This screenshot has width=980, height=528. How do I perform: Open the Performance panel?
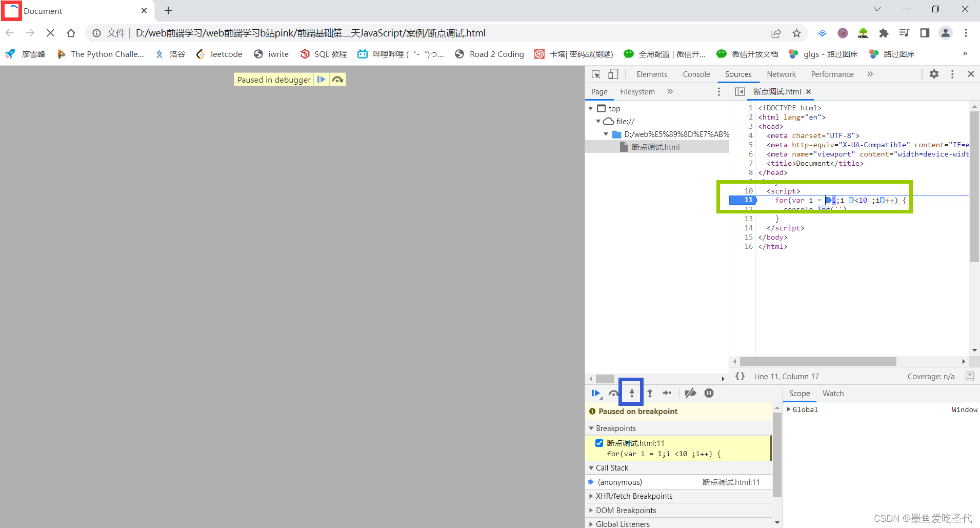[832, 74]
